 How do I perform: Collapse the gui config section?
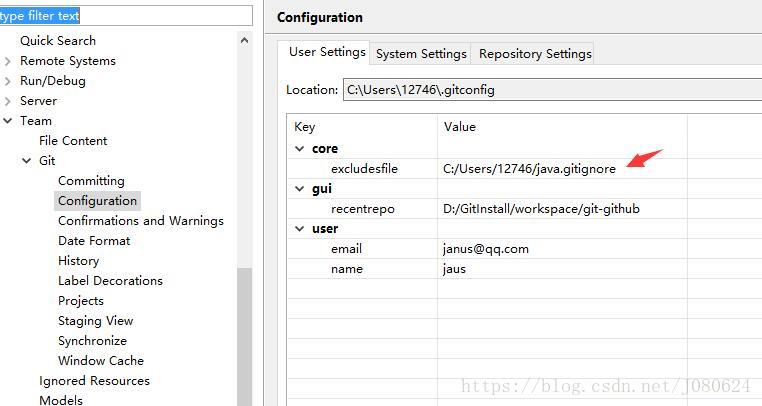(300, 189)
